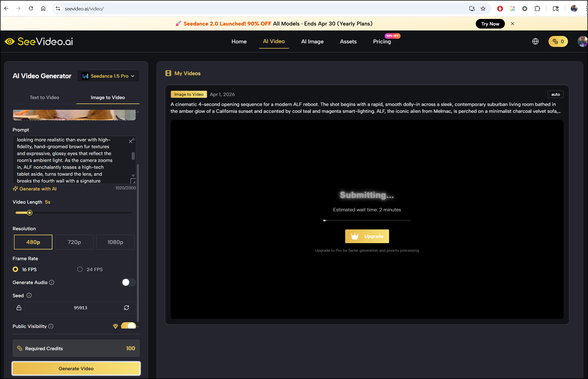588x379 pixels.
Task: Disable the Public Visibility toggle
Action: pos(128,326)
